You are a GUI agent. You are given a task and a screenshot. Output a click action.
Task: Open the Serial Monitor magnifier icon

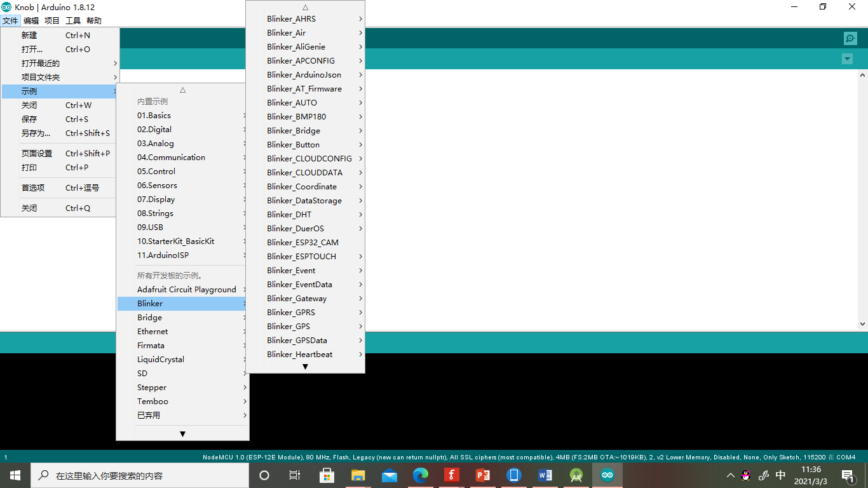(x=850, y=38)
